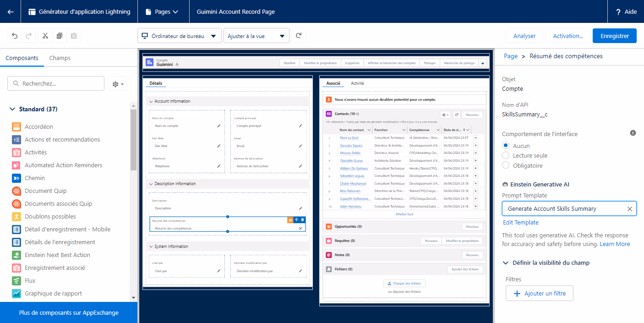Edit pencil for Site Web field
This screenshot has height=323, width=644.
(218, 146)
